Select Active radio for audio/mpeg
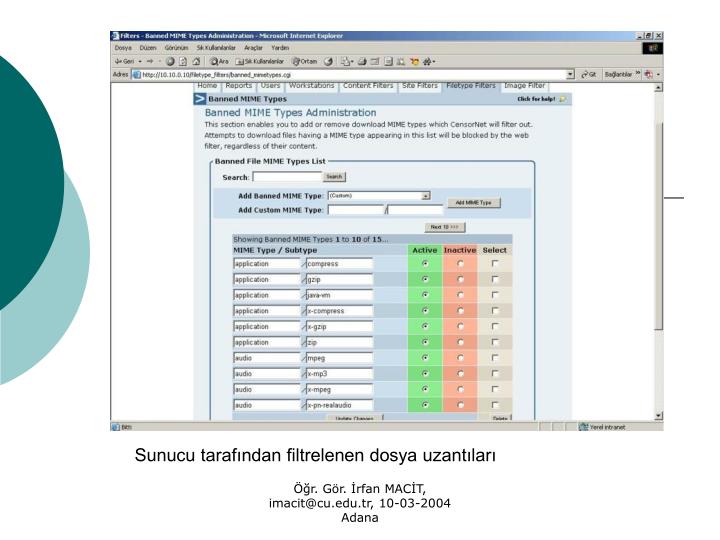 [x=425, y=358]
